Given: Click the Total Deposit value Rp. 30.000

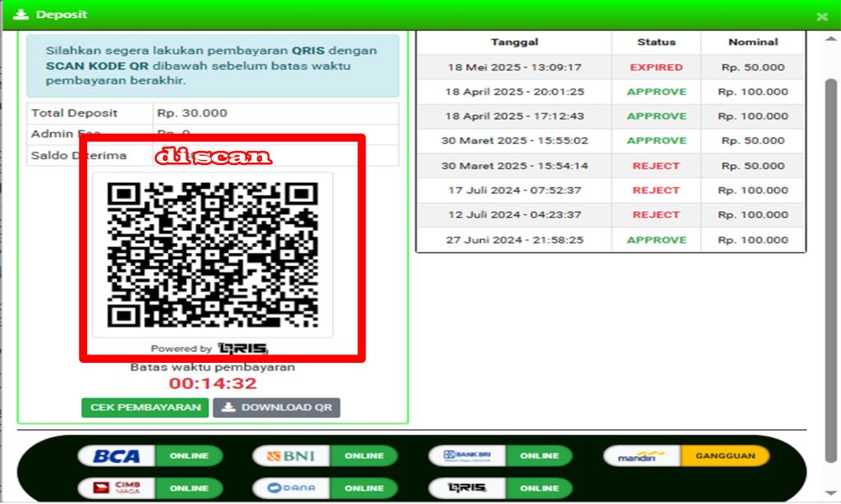Looking at the screenshot, I should [192, 113].
